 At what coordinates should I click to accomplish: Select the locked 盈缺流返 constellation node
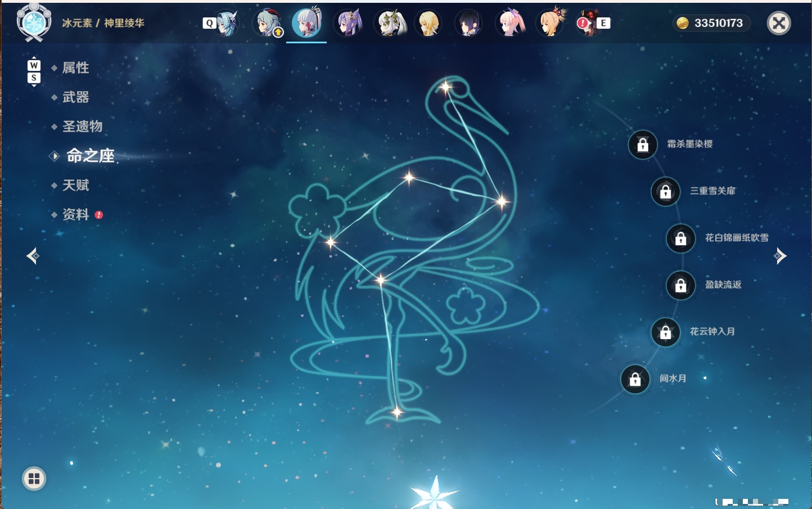click(x=680, y=286)
